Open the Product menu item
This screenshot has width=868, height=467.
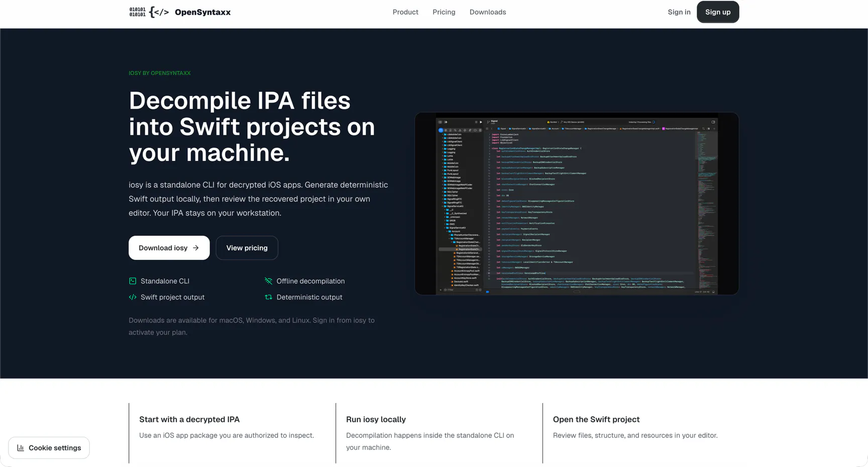tap(405, 12)
